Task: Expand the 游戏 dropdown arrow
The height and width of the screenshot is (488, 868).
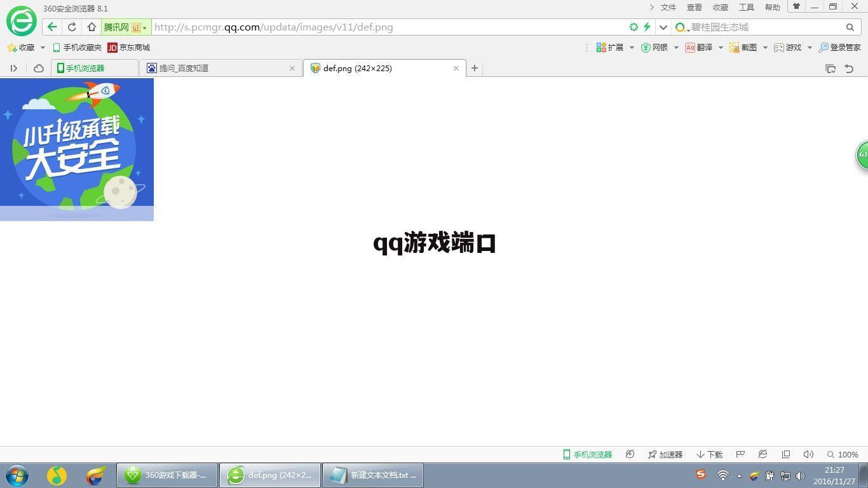Action: coord(810,48)
